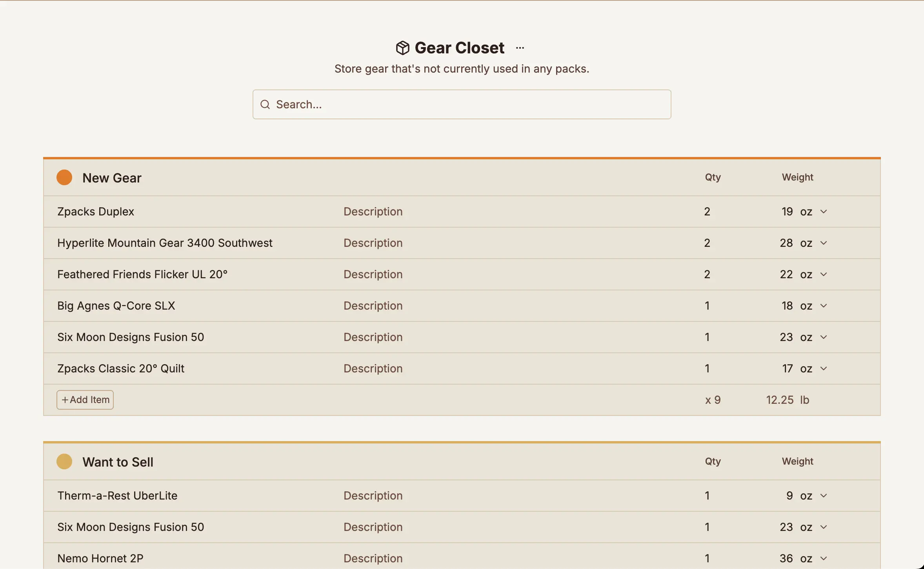Edit weight value of Zpacks Classic Quilt
The image size is (924, 569).
[x=787, y=368]
